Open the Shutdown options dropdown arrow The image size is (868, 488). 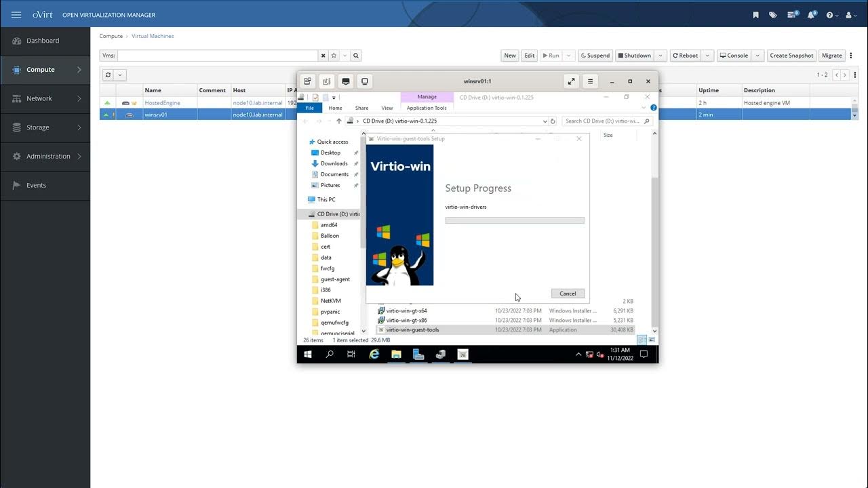pyautogui.click(x=660, y=56)
